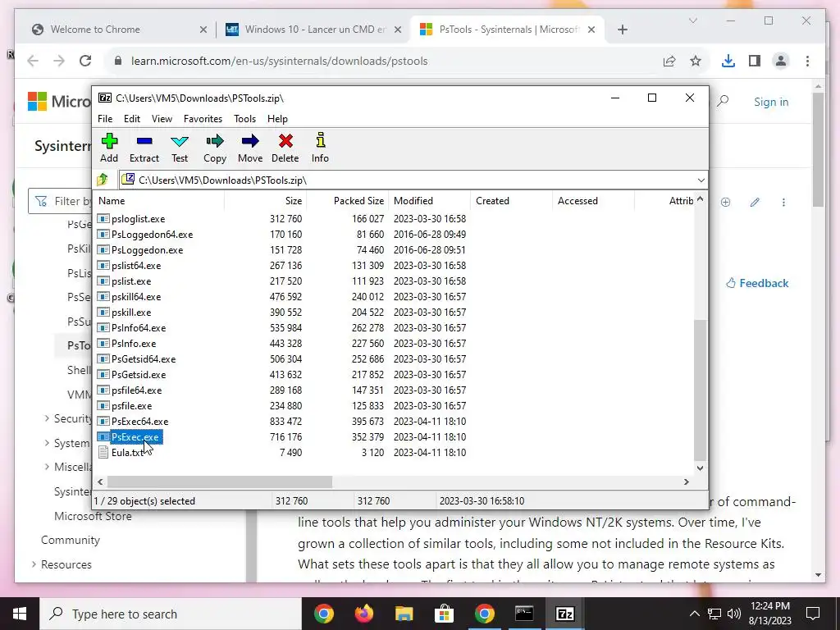Screen dimensions: 840x630
Task: Expand the System section in sidebar
Action: (x=47, y=443)
